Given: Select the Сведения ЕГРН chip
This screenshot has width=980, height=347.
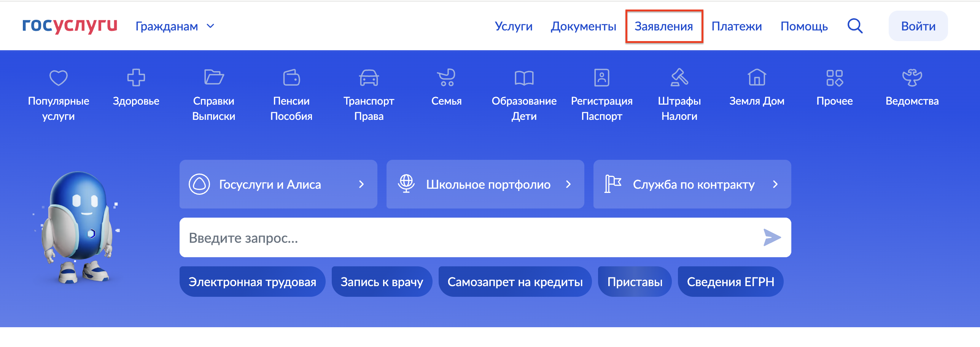Looking at the screenshot, I should [x=730, y=282].
